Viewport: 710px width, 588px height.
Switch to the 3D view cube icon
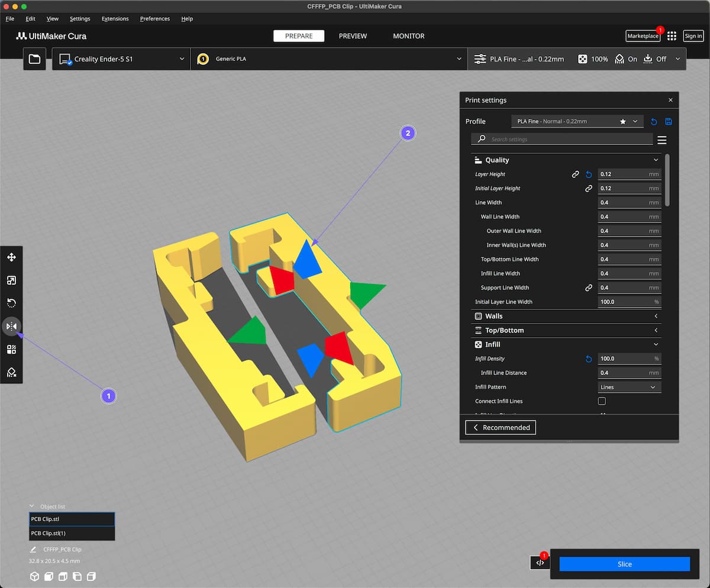pos(34,576)
